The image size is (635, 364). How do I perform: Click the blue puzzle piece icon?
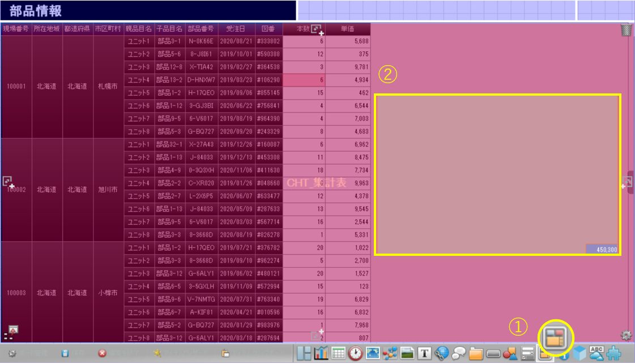(x=613, y=353)
